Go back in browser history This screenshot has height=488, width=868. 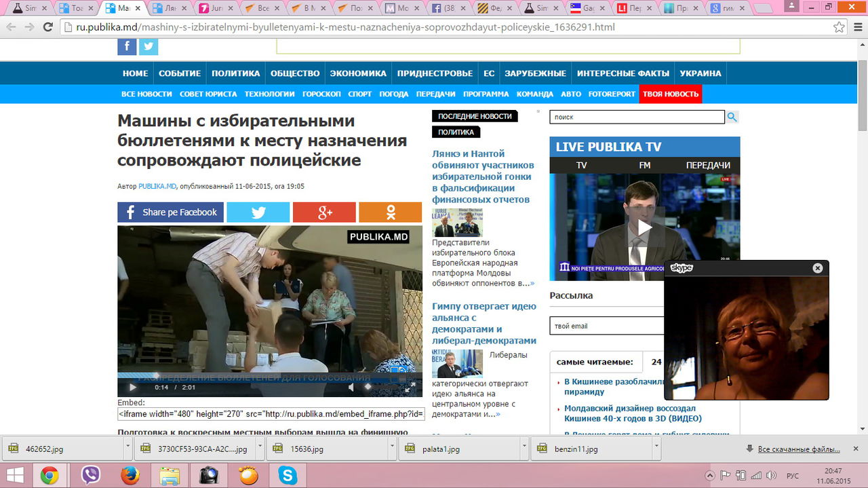(10, 27)
